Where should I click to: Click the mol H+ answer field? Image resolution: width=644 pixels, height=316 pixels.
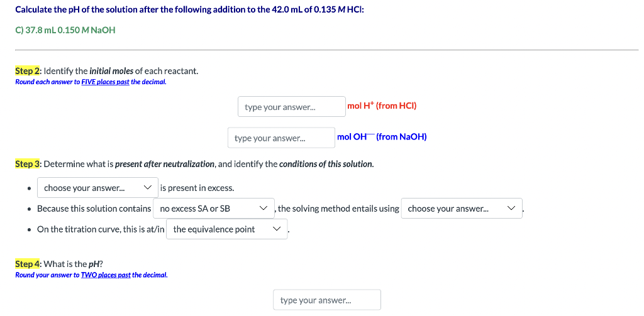pos(291,107)
